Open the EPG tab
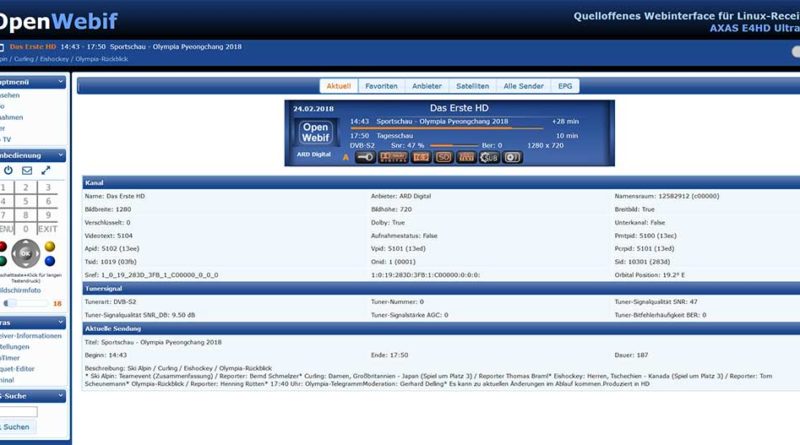The image size is (800, 445). pyautogui.click(x=565, y=86)
